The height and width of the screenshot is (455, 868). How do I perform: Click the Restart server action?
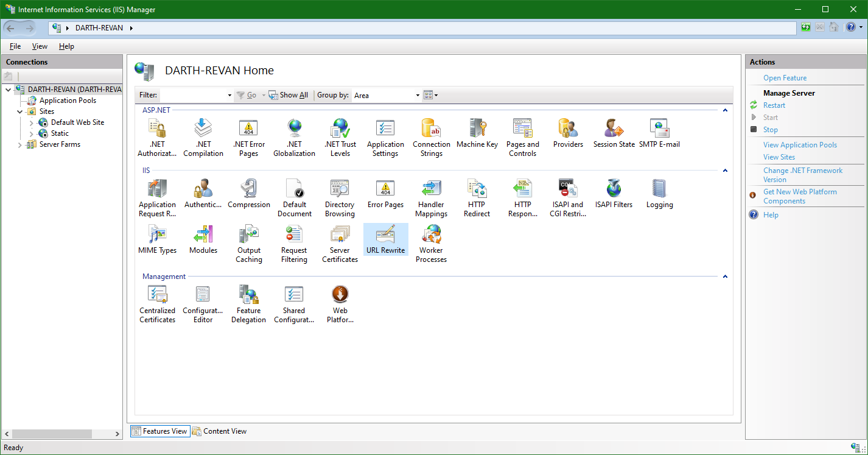point(773,105)
